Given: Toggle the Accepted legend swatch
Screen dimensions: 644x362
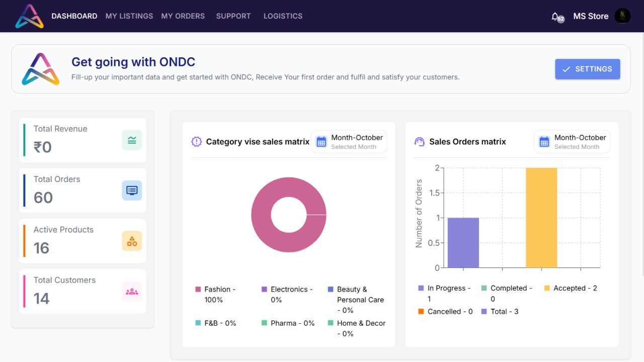Looking at the screenshot, I should [x=547, y=288].
